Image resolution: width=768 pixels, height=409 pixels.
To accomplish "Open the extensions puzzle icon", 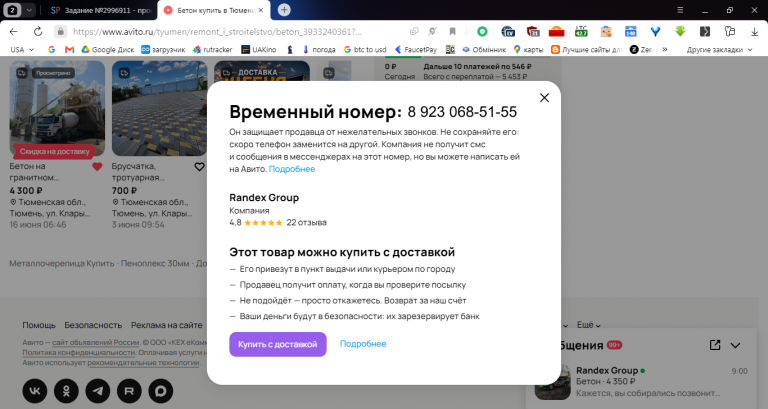I will point(730,32).
